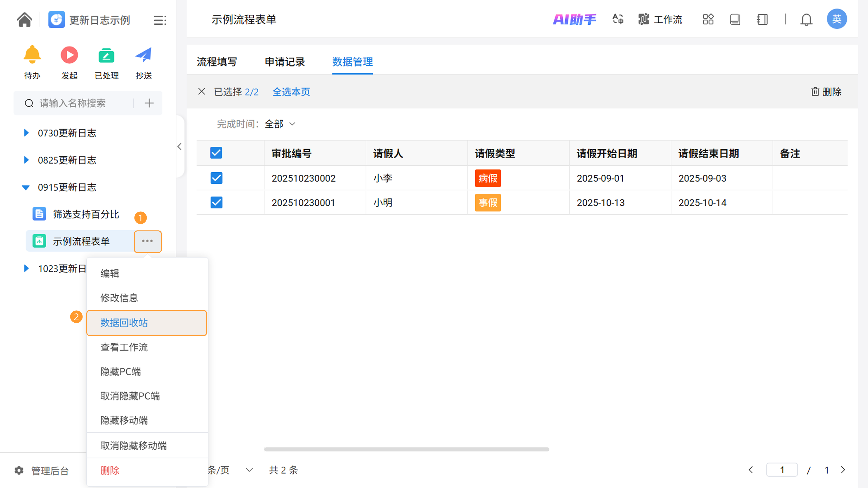Open the 待办 bell icon
This screenshot has height=488, width=868.
[x=32, y=55]
